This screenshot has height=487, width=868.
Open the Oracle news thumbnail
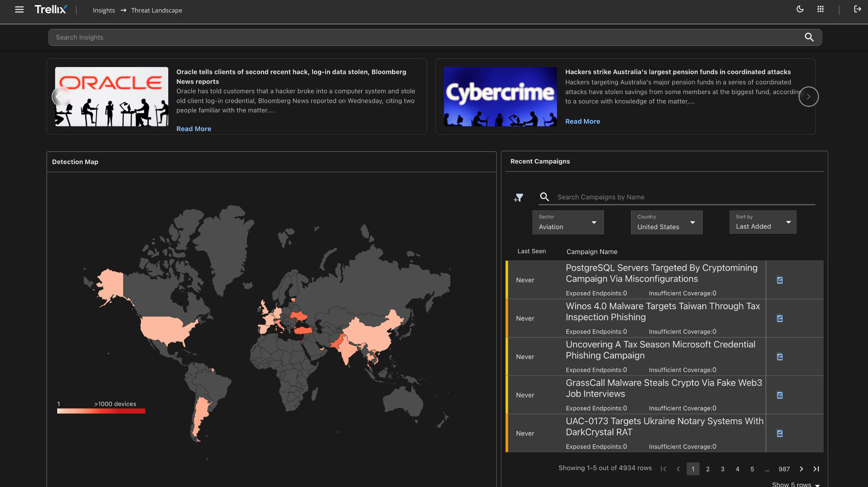click(111, 96)
